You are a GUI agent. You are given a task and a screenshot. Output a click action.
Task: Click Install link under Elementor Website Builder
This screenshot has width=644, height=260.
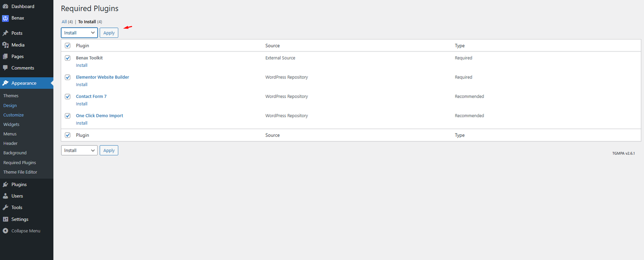tap(82, 85)
